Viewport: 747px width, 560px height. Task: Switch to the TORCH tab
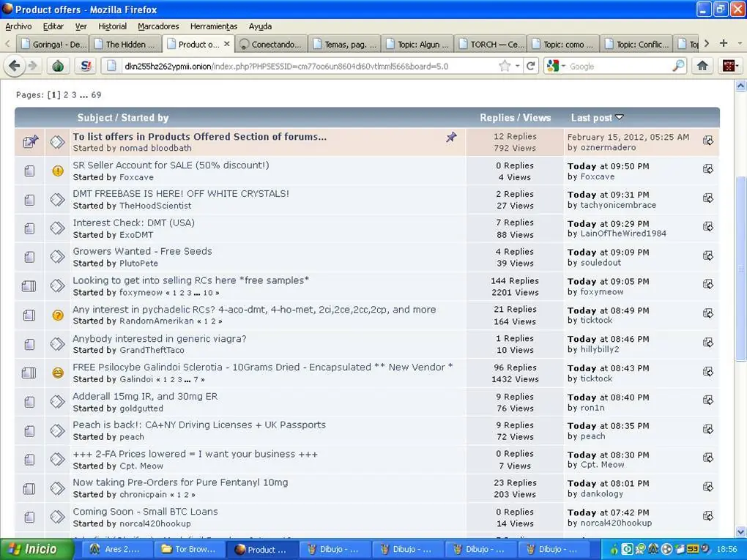click(x=491, y=44)
